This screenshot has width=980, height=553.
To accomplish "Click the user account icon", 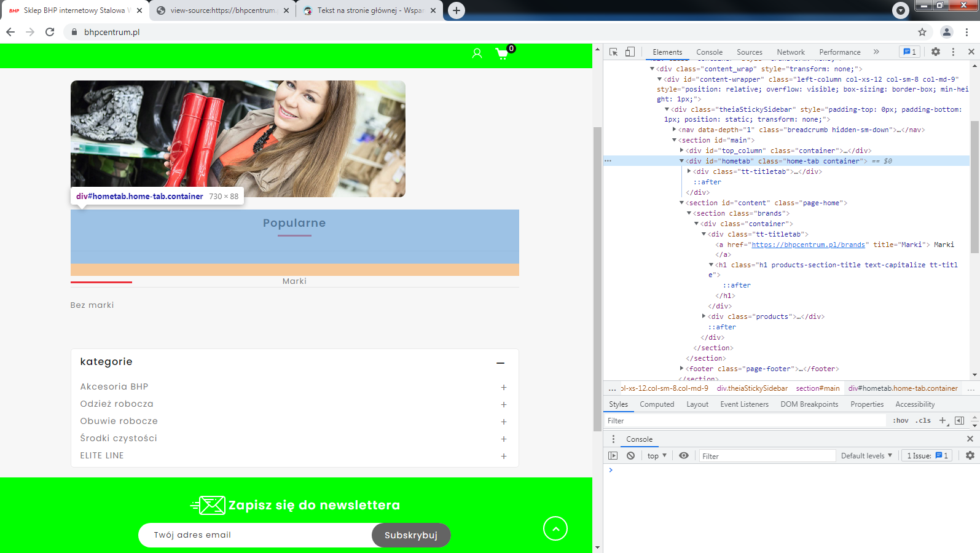I will click(x=477, y=53).
